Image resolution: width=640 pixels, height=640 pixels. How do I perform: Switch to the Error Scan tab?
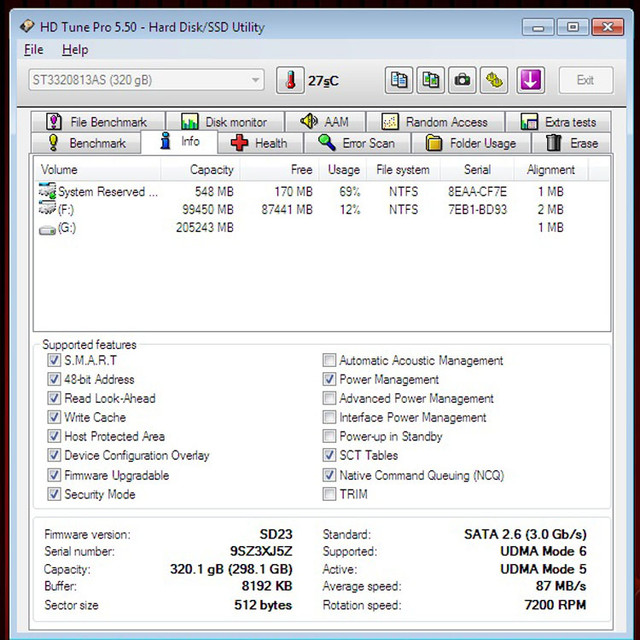357,143
